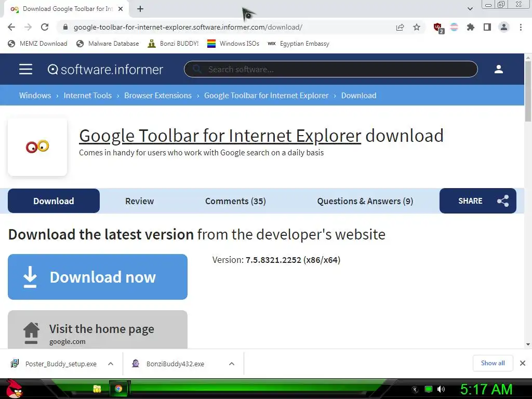Open the Bonzi BUDDY! bookmark
The image size is (532, 399).
coord(174,44)
